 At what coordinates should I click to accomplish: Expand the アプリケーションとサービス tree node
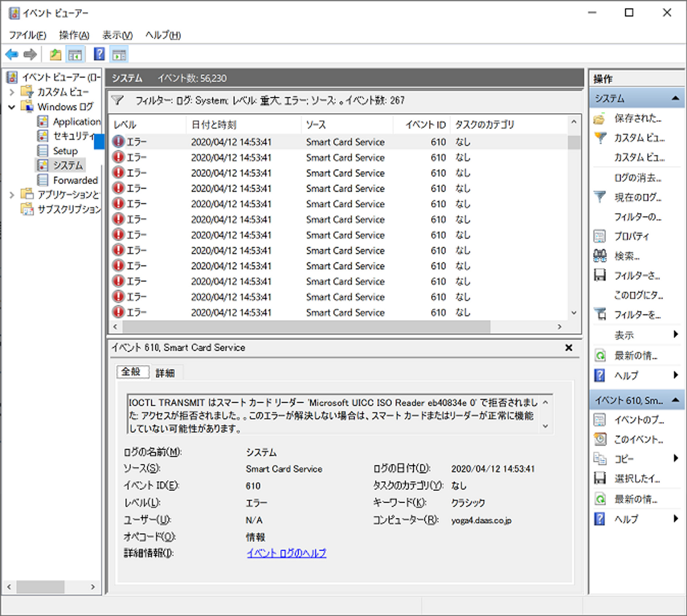(12, 195)
